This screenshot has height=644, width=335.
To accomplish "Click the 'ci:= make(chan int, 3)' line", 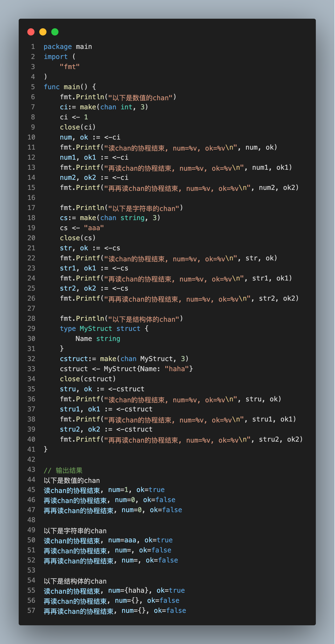I will (104, 107).
